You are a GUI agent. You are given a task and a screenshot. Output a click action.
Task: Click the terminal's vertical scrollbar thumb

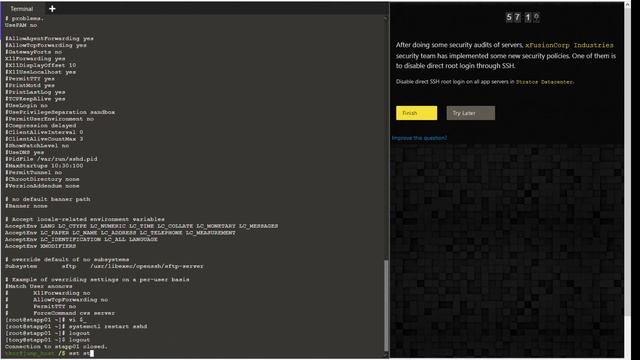[386, 304]
